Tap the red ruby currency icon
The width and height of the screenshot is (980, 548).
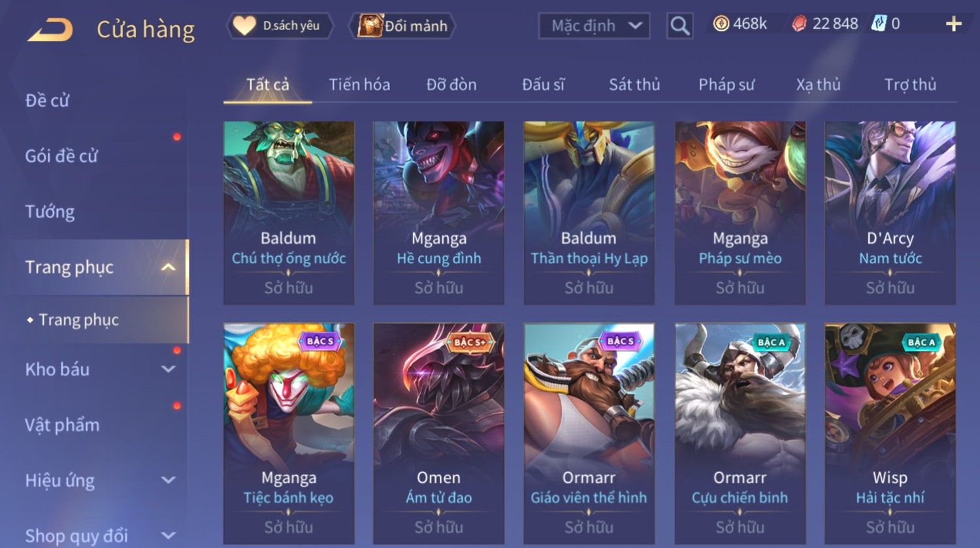tap(799, 24)
